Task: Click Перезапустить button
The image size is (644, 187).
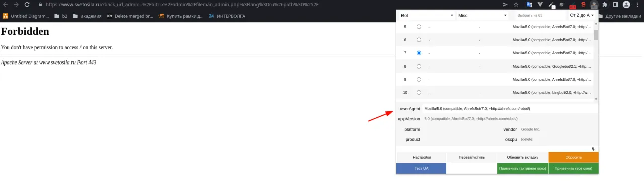Action: (472, 157)
